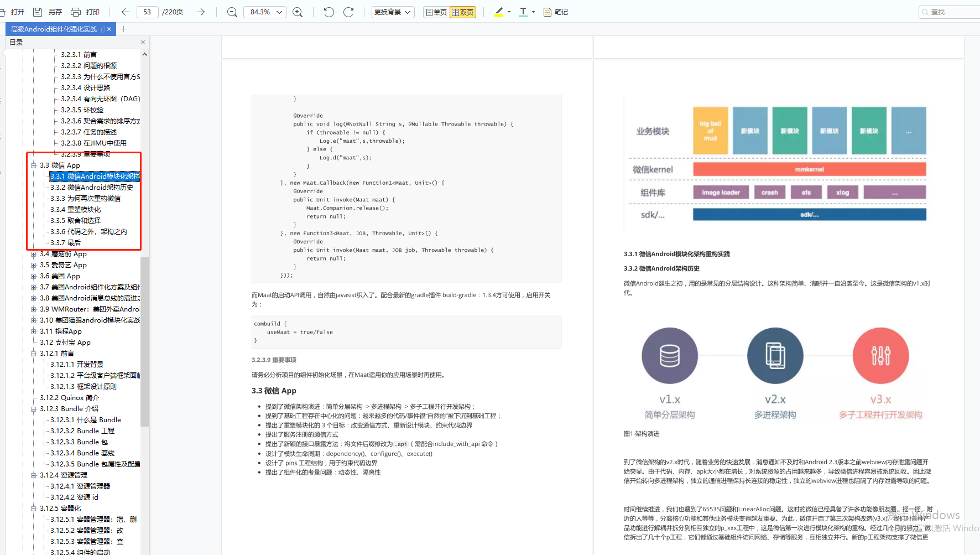Open outline entry 3.2.3.7 任务的描述
The width and height of the screenshot is (980, 555).
(88, 132)
